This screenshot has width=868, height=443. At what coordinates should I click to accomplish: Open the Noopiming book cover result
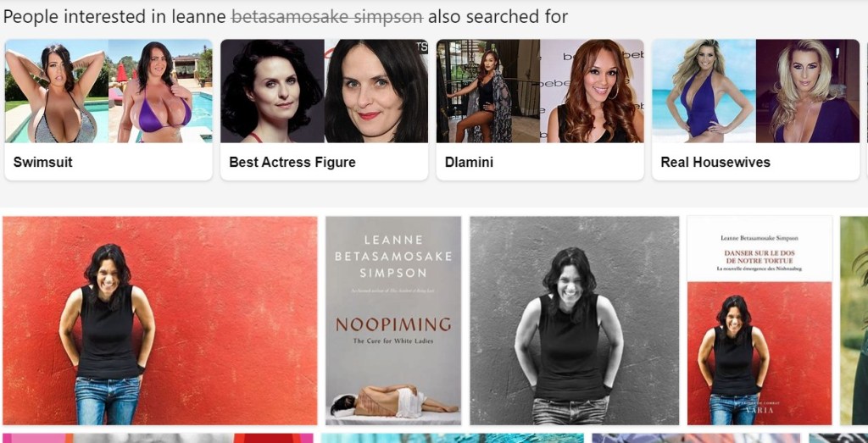393,320
